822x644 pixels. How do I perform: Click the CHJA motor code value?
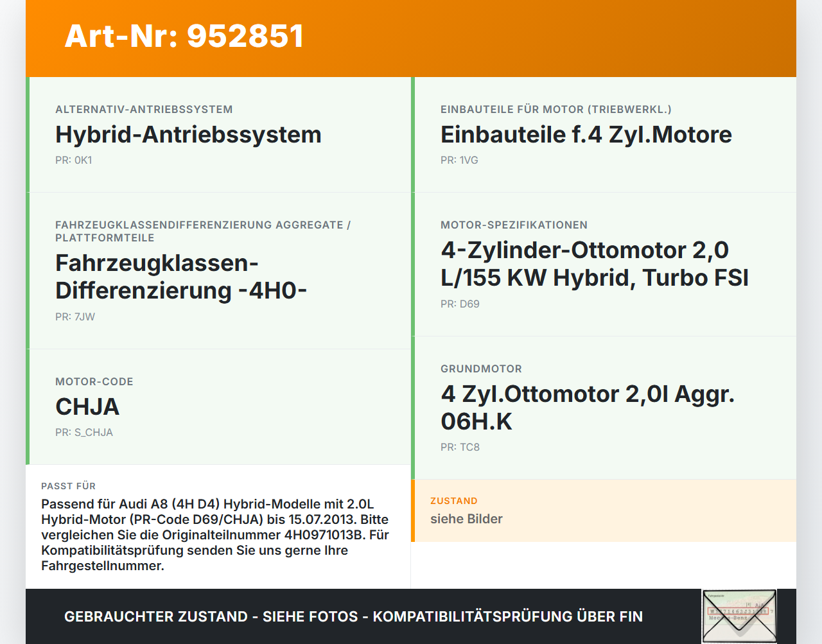[87, 406]
